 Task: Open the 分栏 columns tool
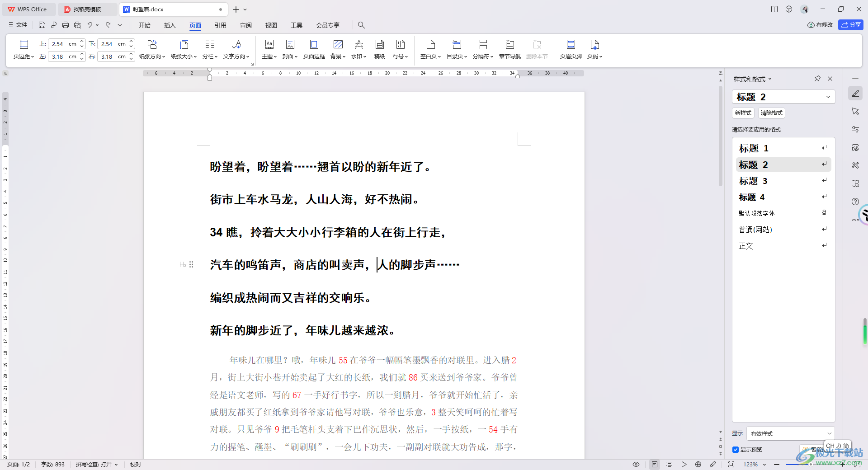[x=210, y=49]
